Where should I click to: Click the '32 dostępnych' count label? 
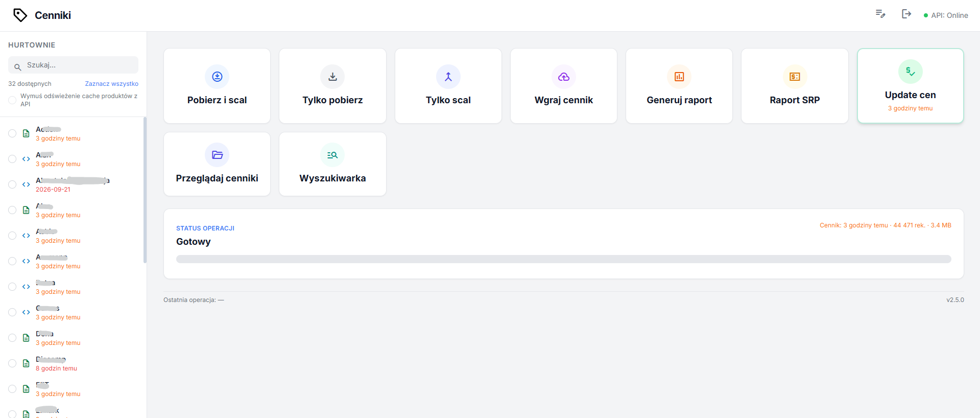[x=30, y=84]
